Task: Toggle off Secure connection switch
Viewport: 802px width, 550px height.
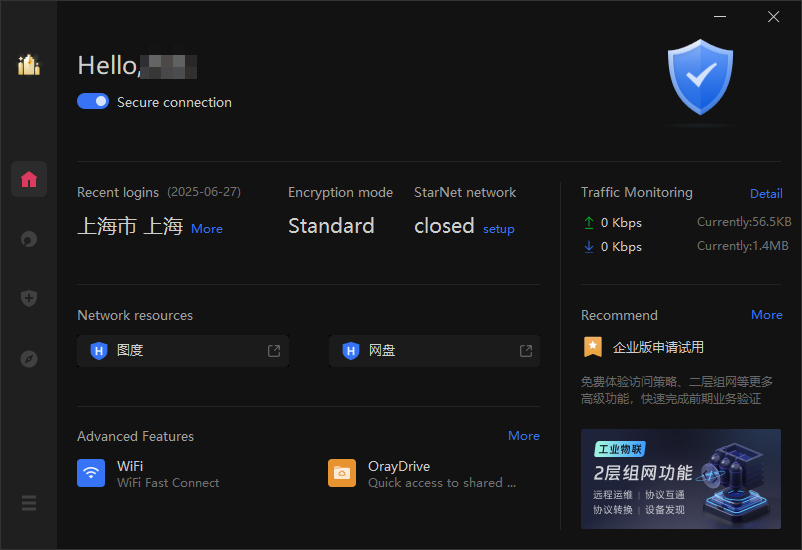Action: pos(93,101)
